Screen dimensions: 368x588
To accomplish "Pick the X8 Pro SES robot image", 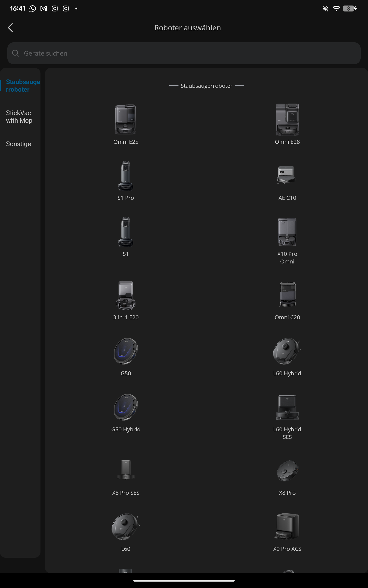I will point(126,469).
